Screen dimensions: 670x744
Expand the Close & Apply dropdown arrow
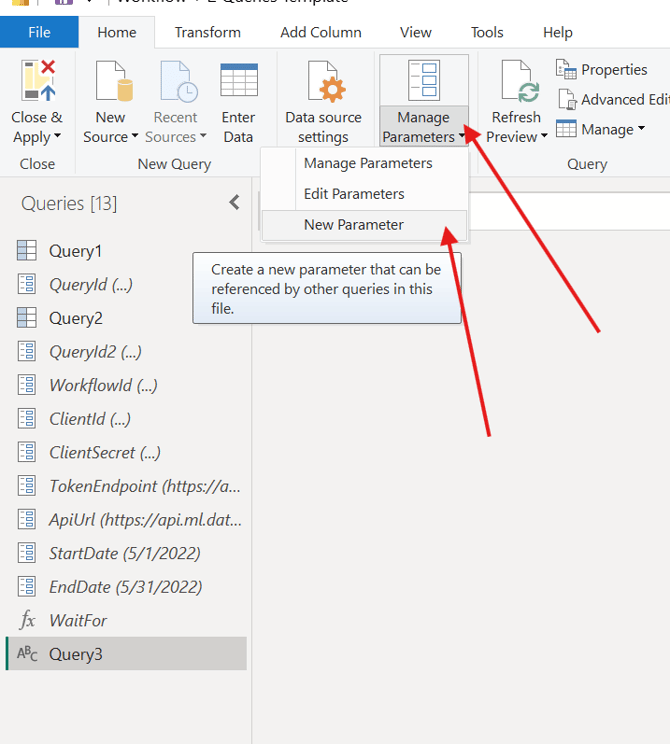[57, 138]
